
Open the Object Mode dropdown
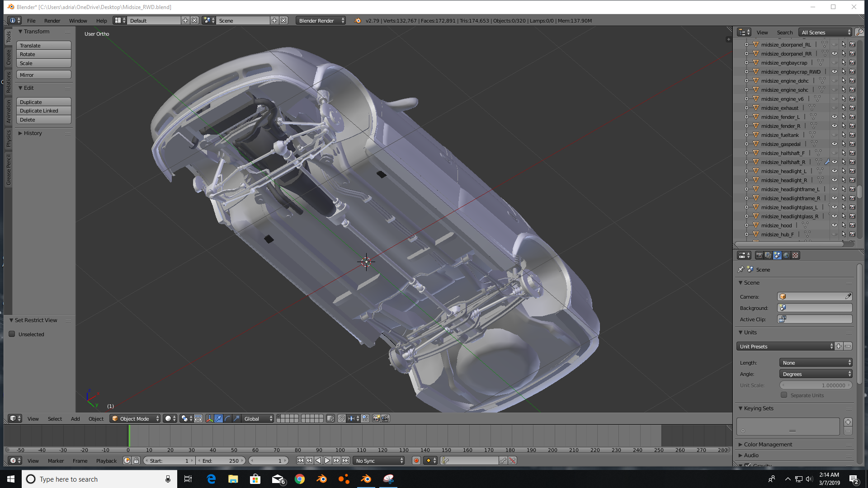pyautogui.click(x=135, y=418)
